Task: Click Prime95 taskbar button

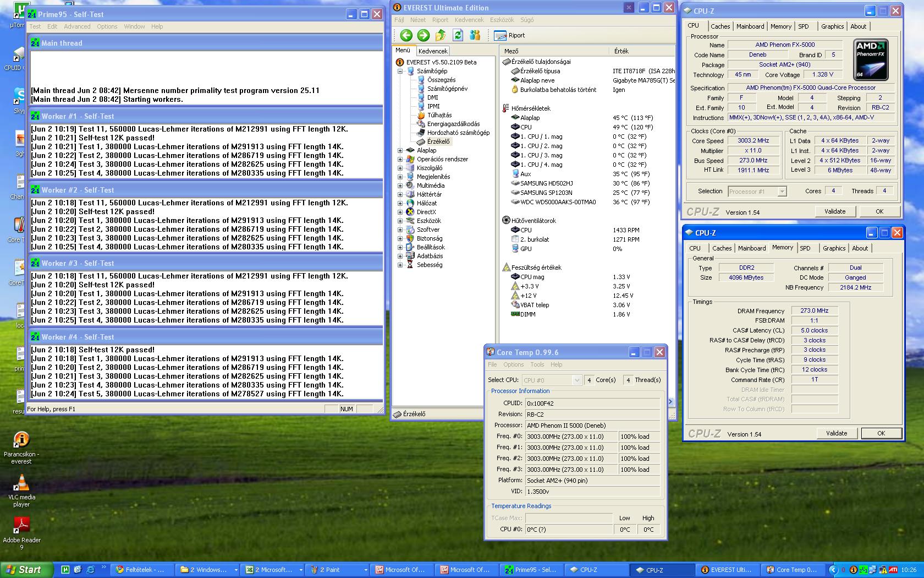Action: pos(531,570)
